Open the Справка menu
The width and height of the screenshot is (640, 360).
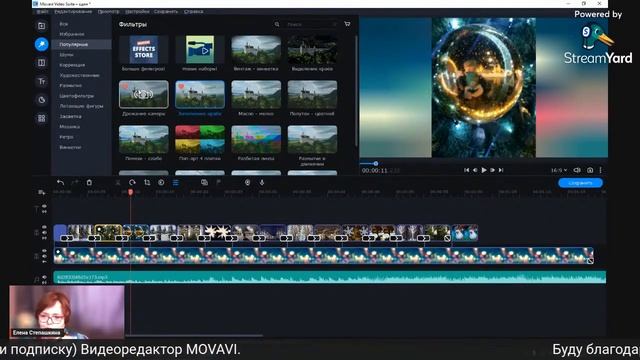(x=193, y=11)
